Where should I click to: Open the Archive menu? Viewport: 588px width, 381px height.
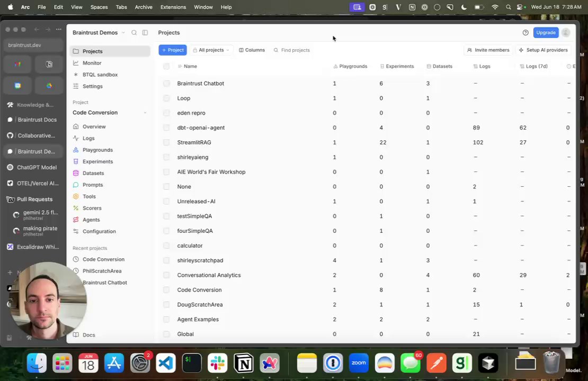pyautogui.click(x=144, y=7)
